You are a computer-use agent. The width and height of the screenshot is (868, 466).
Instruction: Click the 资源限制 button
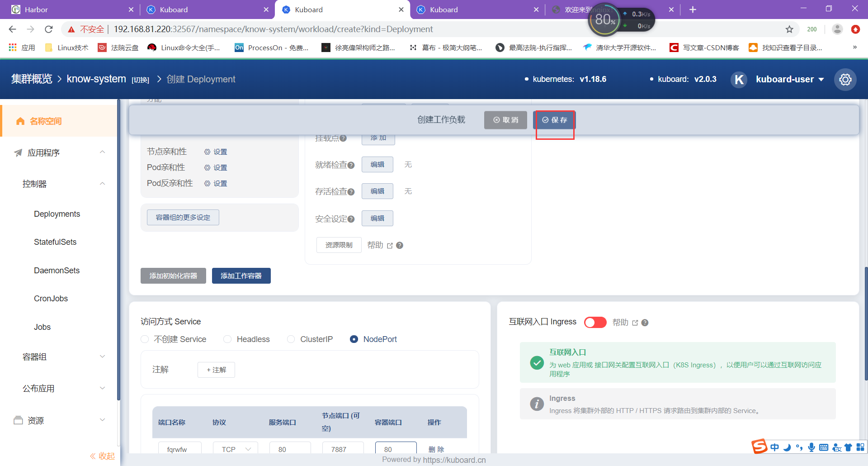coord(339,245)
